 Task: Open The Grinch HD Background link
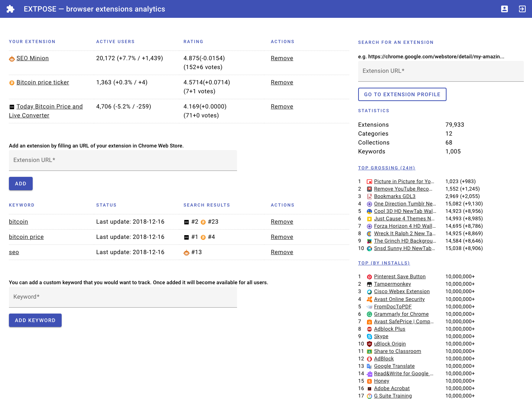pos(405,241)
